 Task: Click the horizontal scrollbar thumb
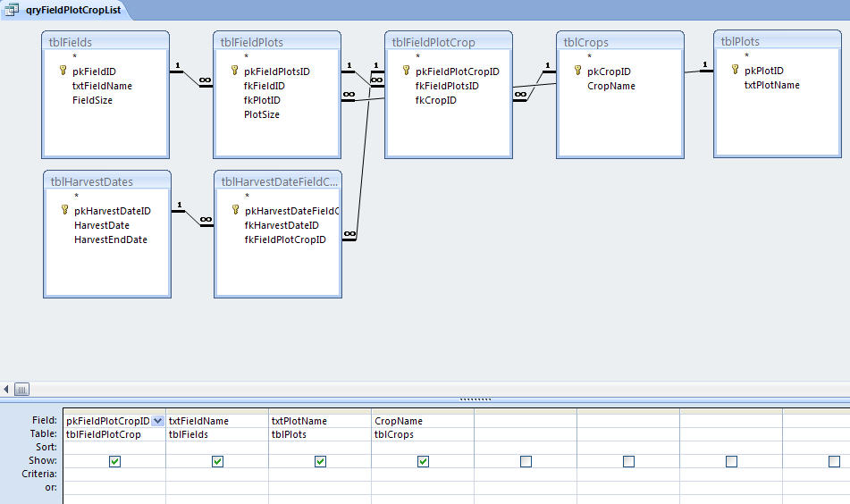[21, 389]
